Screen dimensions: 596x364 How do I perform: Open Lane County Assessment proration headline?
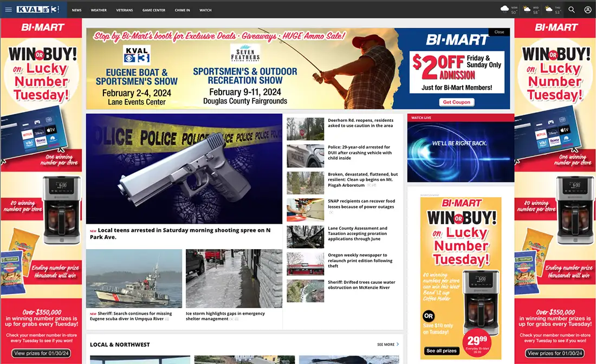357,233
